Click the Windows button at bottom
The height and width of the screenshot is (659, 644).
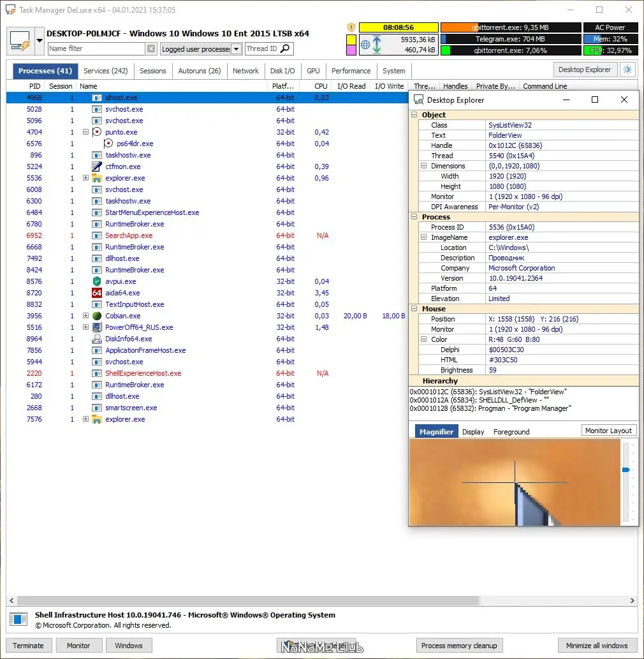coord(129,646)
